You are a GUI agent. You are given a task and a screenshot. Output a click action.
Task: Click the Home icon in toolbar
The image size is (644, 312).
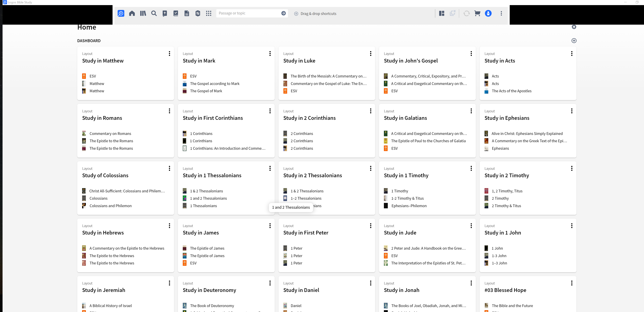(x=132, y=13)
